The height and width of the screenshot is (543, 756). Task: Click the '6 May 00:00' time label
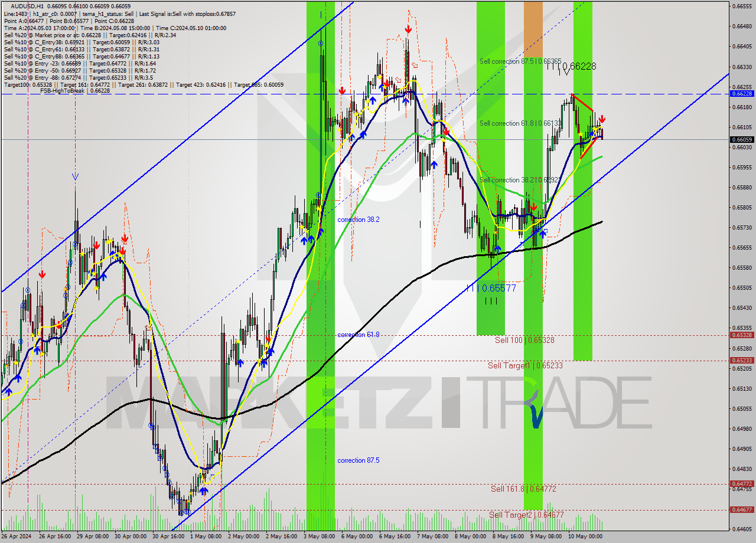[x=359, y=537]
